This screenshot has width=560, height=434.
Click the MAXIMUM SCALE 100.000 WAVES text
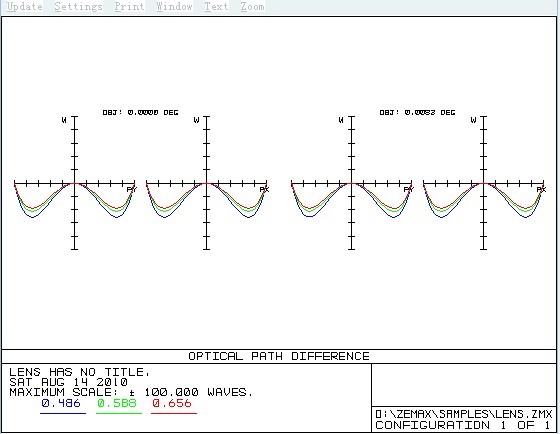(x=131, y=393)
